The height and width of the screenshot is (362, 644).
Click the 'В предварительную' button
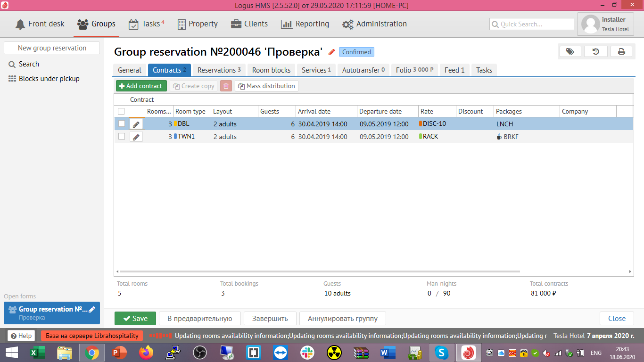click(200, 319)
